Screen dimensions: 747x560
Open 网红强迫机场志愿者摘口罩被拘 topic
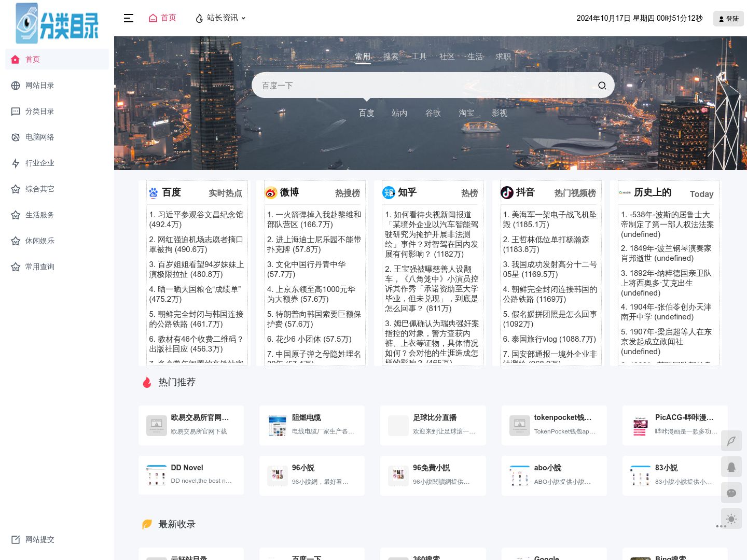coord(196,244)
